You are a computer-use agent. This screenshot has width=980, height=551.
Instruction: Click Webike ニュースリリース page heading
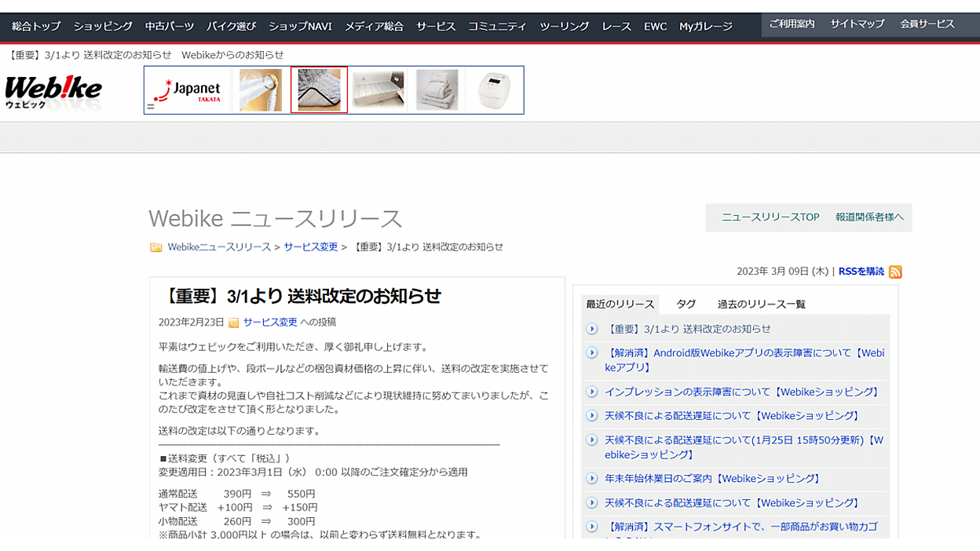pyautogui.click(x=275, y=218)
